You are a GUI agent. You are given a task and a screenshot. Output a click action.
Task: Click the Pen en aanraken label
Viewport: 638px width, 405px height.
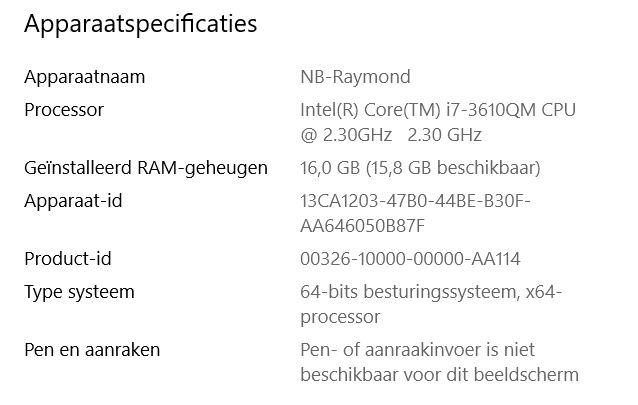pyautogui.click(x=92, y=350)
